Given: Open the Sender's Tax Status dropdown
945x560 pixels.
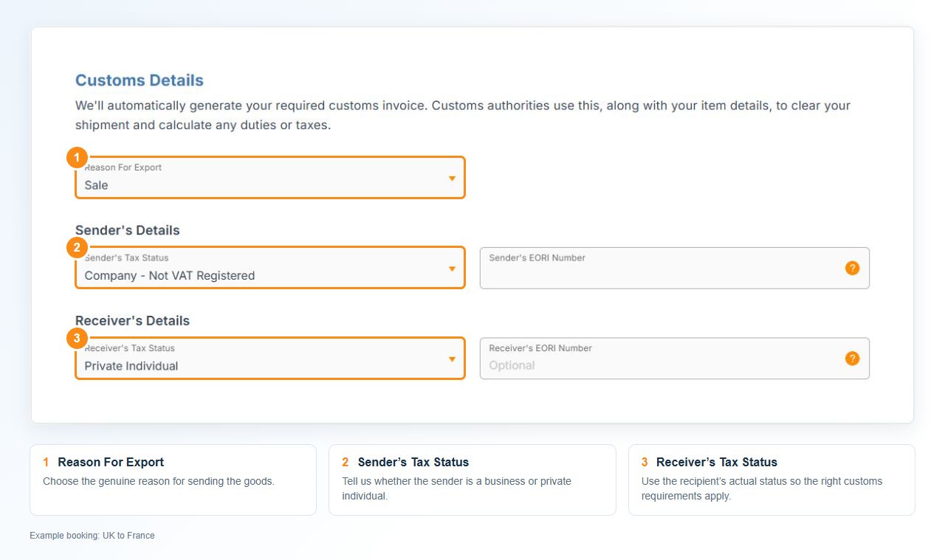Looking at the screenshot, I should pos(270,268).
